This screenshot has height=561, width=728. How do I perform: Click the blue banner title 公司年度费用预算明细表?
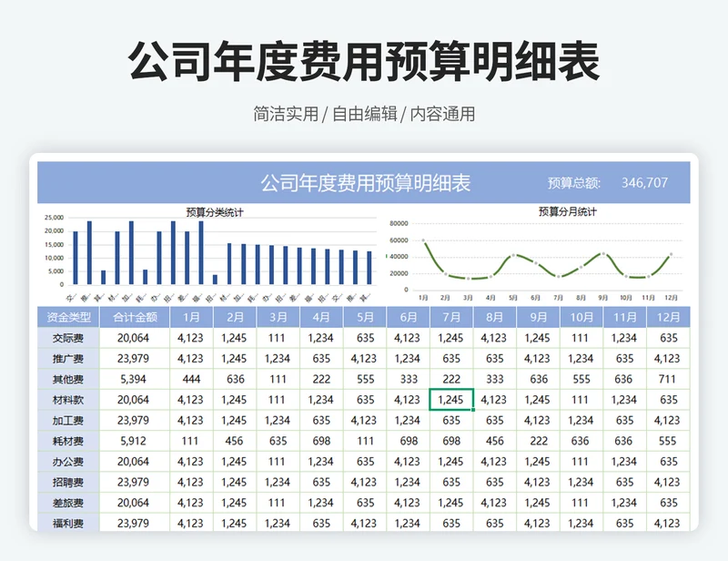tap(366, 183)
